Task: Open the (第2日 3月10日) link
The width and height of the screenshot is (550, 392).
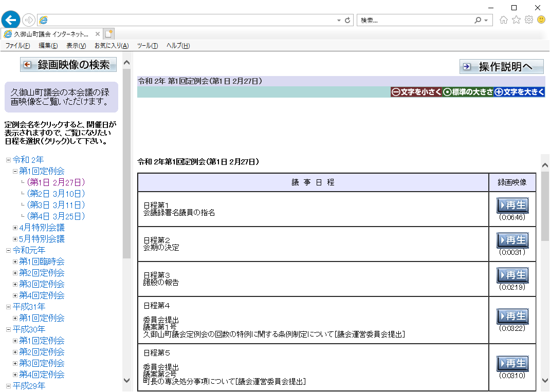Action: (56, 194)
